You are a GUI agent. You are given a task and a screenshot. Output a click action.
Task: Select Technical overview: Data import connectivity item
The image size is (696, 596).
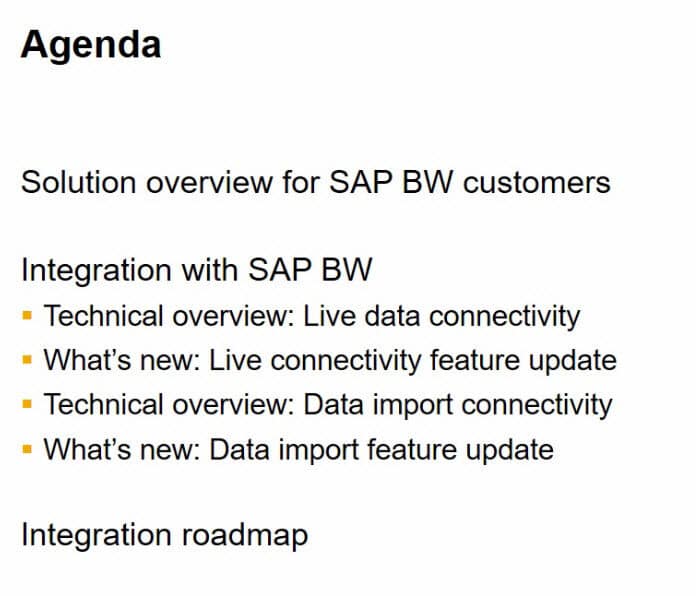click(327, 405)
